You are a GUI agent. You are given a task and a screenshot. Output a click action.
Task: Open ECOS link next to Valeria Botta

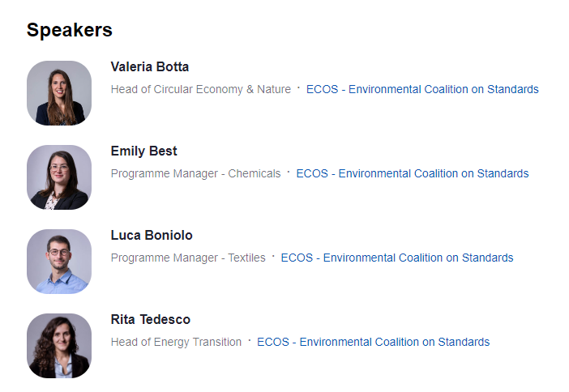422,89
